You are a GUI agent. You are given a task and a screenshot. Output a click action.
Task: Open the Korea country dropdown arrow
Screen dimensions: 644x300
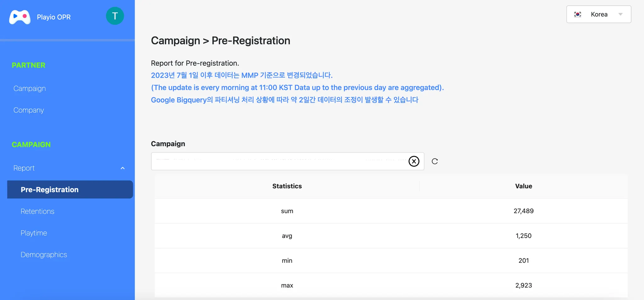click(x=620, y=14)
